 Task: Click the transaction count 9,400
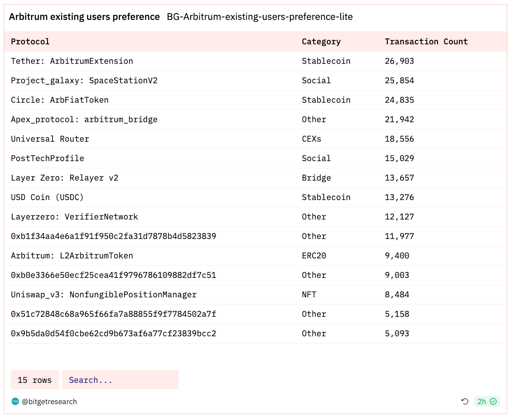397,256
